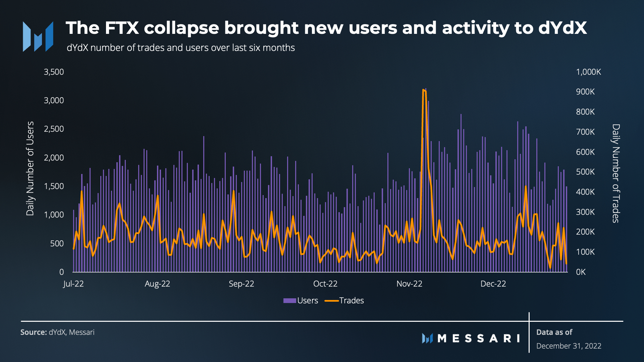Click the Daily Number of Trades axis title

point(616,173)
